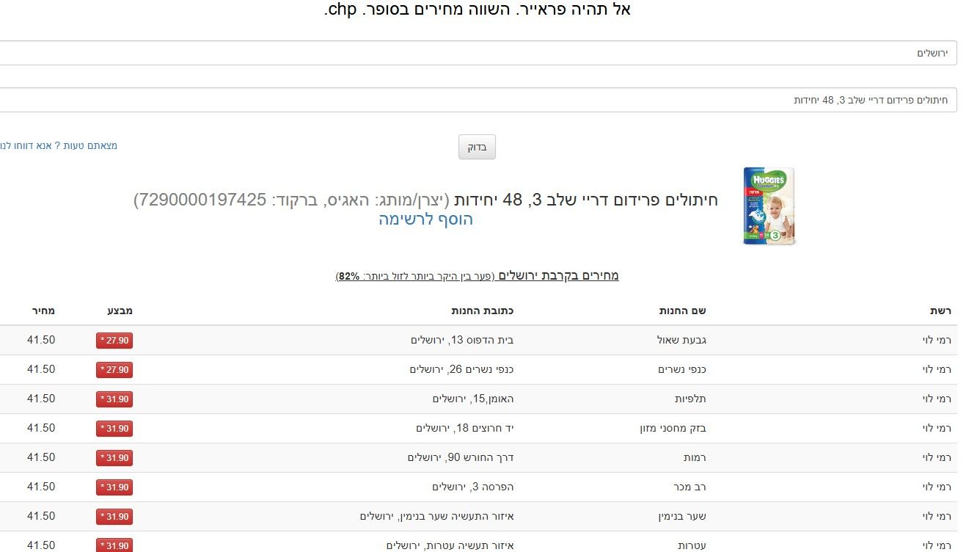Click the store name רמות
Image resolution: width=980 pixels, height=552 pixels.
point(695,457)
